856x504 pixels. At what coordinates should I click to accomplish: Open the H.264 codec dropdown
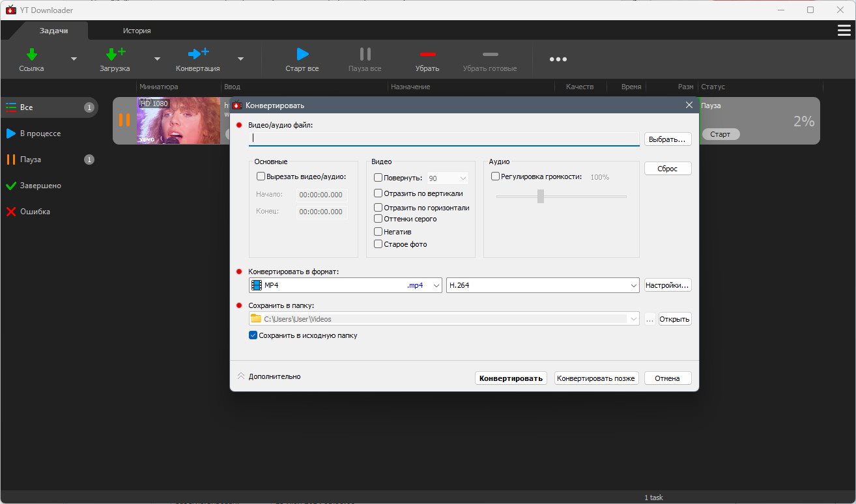point(543,285)
